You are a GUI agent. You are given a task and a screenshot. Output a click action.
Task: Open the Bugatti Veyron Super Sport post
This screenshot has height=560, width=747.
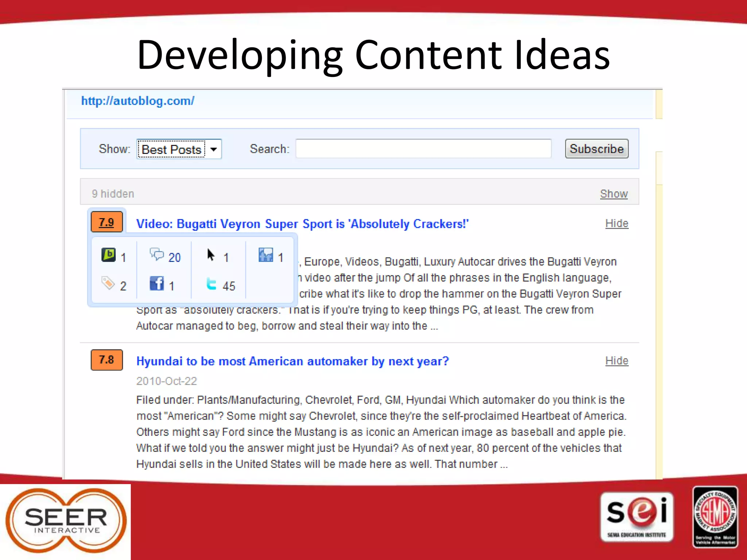pos(302,224)
